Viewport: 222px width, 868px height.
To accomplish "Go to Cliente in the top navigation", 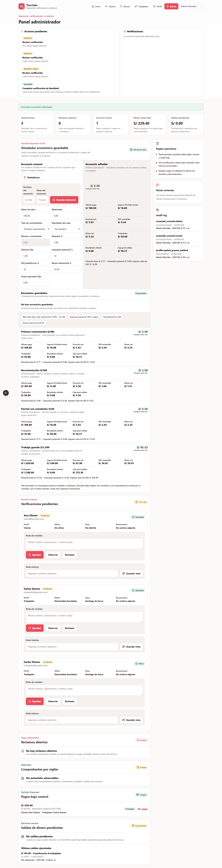I will point(110,6).
